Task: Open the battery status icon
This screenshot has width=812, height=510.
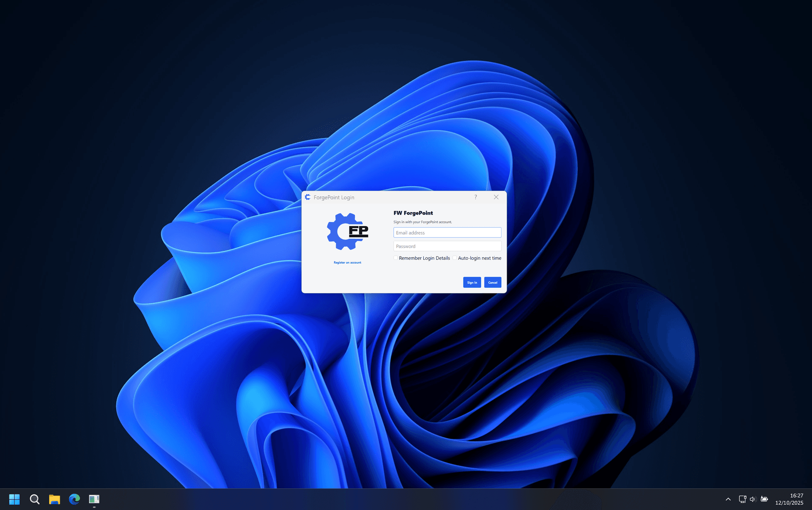Action: pyautogui.click(x=765, y=499)
